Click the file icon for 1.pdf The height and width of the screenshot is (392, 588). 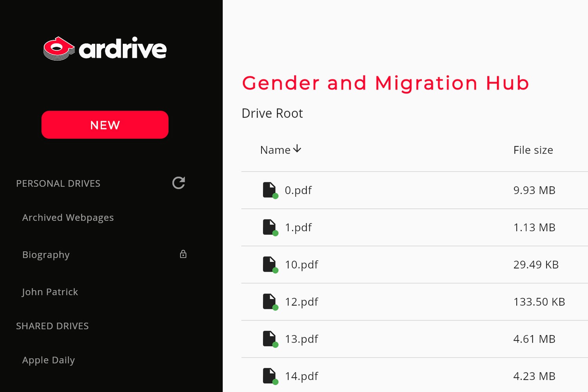[269, 227]
